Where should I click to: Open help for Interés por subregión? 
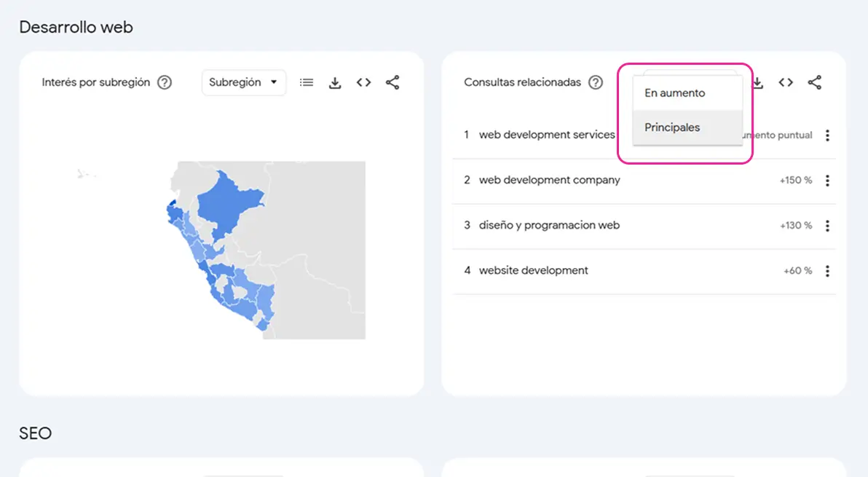pos(165,82)
